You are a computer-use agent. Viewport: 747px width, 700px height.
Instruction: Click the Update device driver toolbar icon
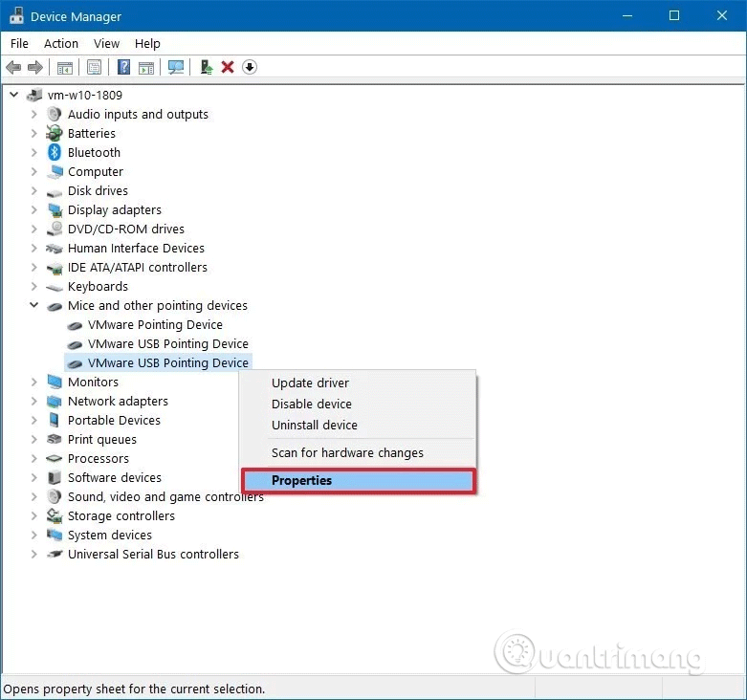click(206, 67)
